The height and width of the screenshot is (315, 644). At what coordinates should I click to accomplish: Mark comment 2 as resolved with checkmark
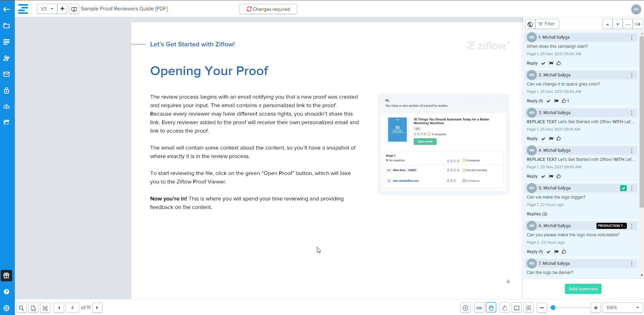(548, 101)
